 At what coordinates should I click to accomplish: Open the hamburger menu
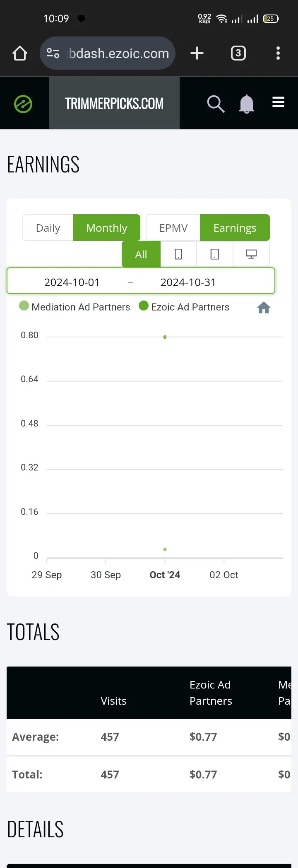278,102
